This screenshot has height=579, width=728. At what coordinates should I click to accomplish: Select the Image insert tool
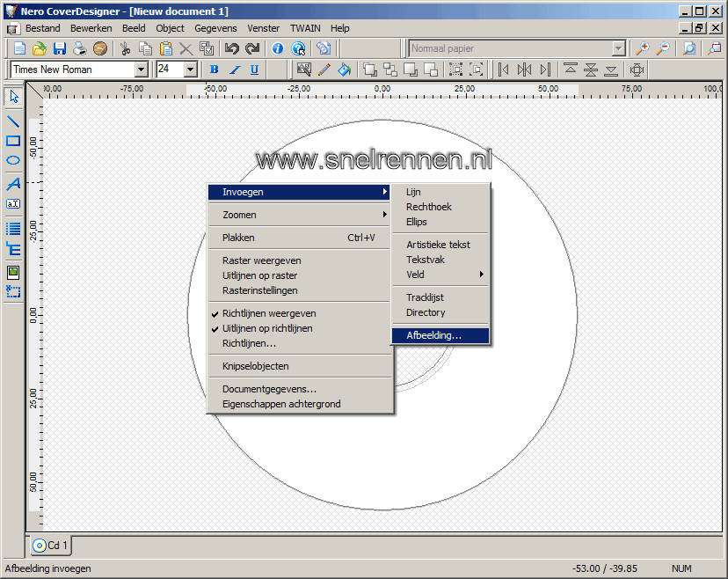[13, 272]
